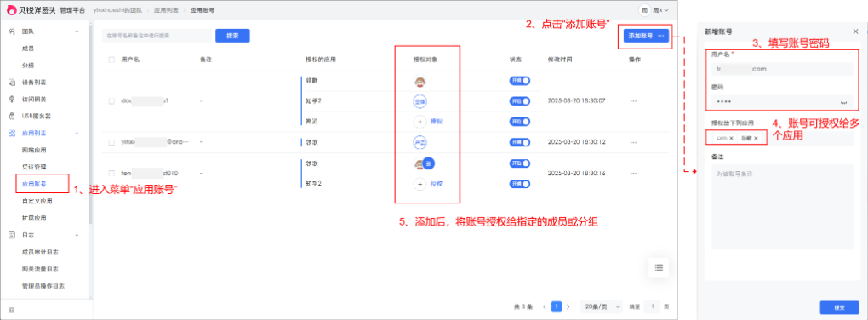This screenshot has height=320, width=868.
Task: Open the user dropdown arrow at top right
Action: tap(666, 10)
